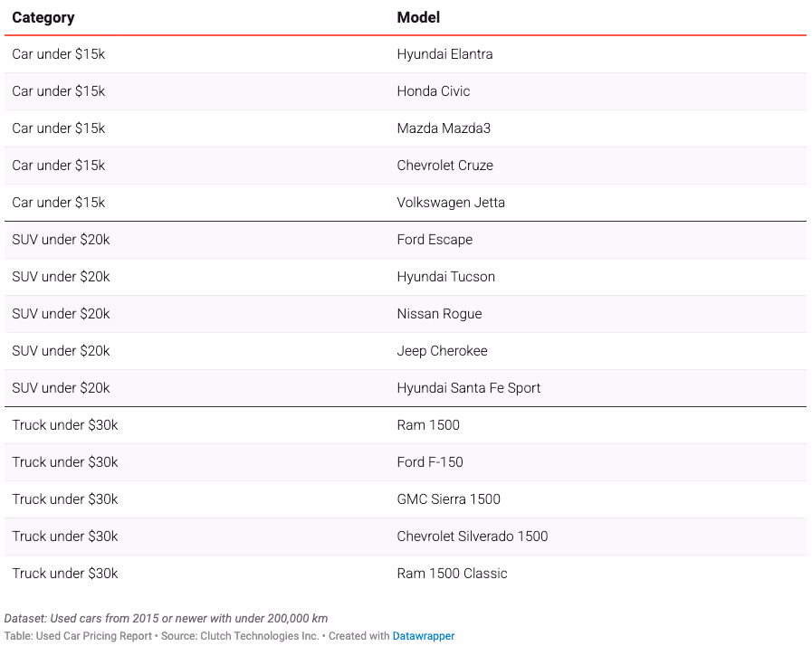This screenshot has width=812, height=665.
Task: Select the Honda Civic cell
Action: [x=433, y=91]
